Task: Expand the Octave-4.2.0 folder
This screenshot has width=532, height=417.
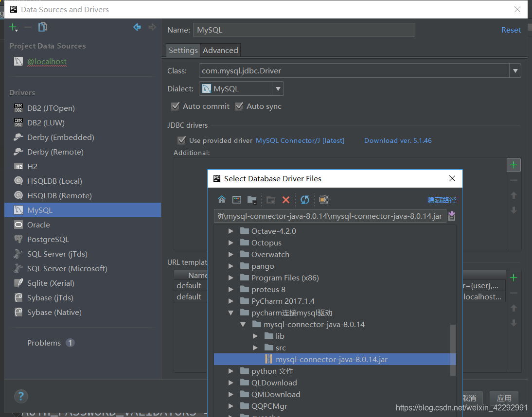Action: 231,231
